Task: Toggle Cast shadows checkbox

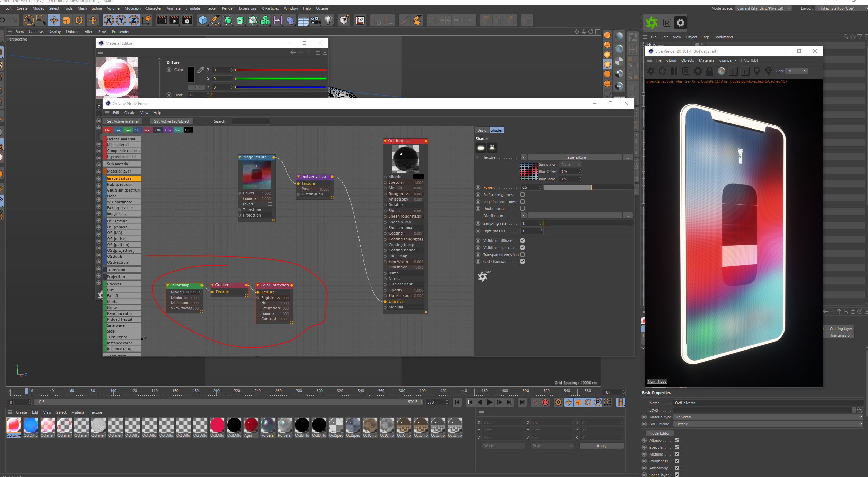Action: [522, 262]
